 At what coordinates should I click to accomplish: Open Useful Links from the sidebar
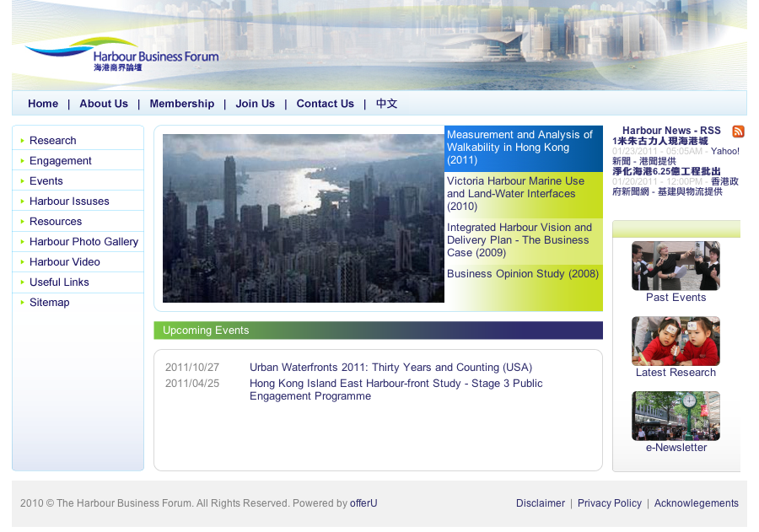[x=59, y=282]
